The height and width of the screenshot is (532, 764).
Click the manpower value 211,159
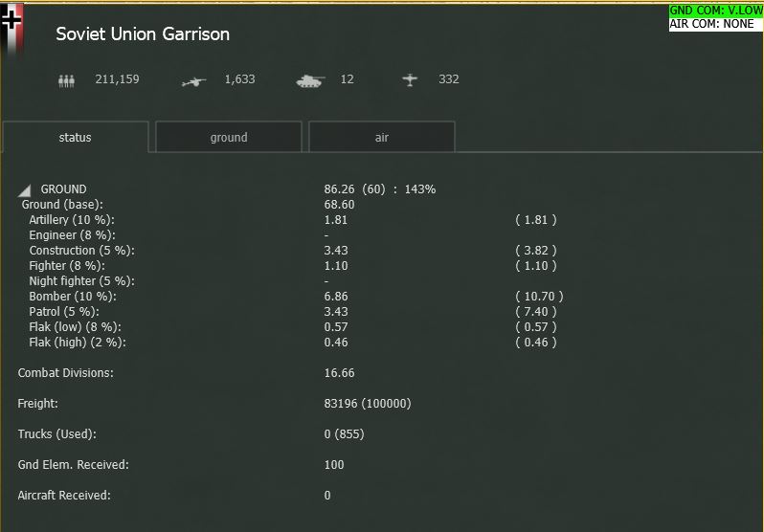[x=117, y=78]
